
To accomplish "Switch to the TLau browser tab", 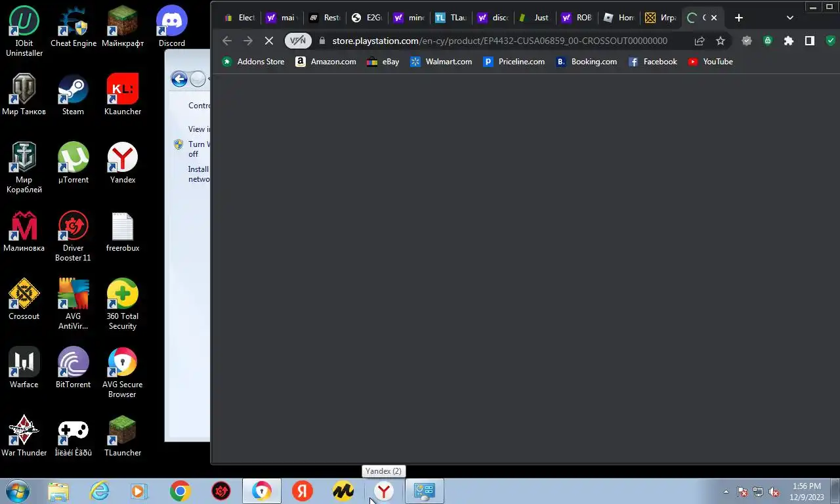I will tap(450, 18).
